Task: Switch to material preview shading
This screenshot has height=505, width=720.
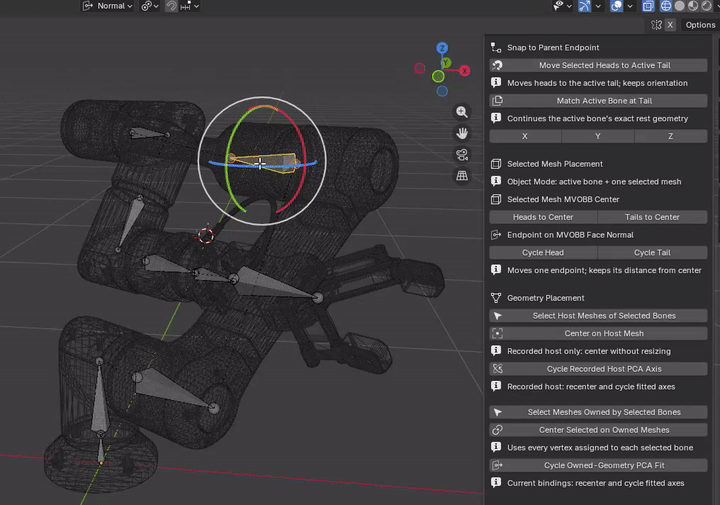Action: pyautogui.click(x=693, y=6)
